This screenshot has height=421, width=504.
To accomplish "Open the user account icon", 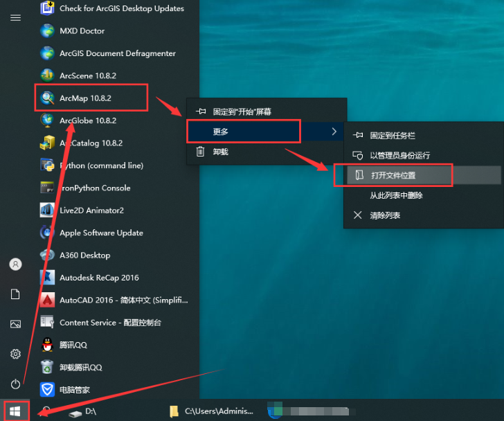I will (15, 265).
